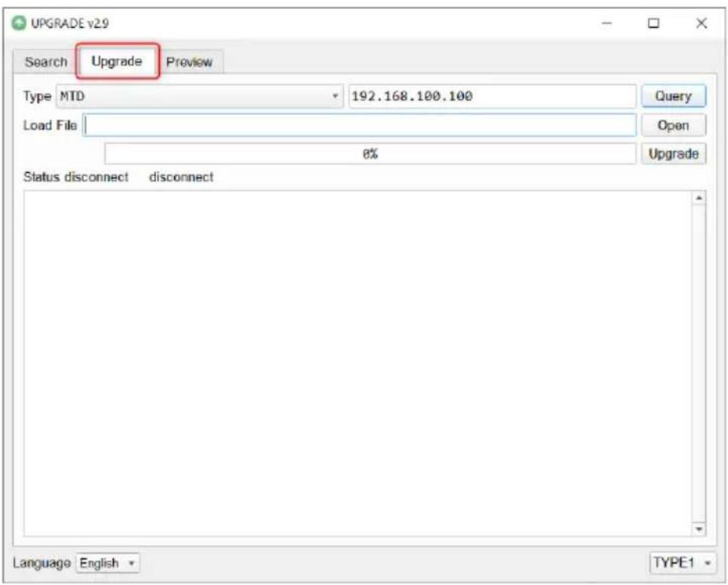Maximize the UPGRADE v2.9 window
The height and width of the screenshot is (585, 728).
[653, 23]
